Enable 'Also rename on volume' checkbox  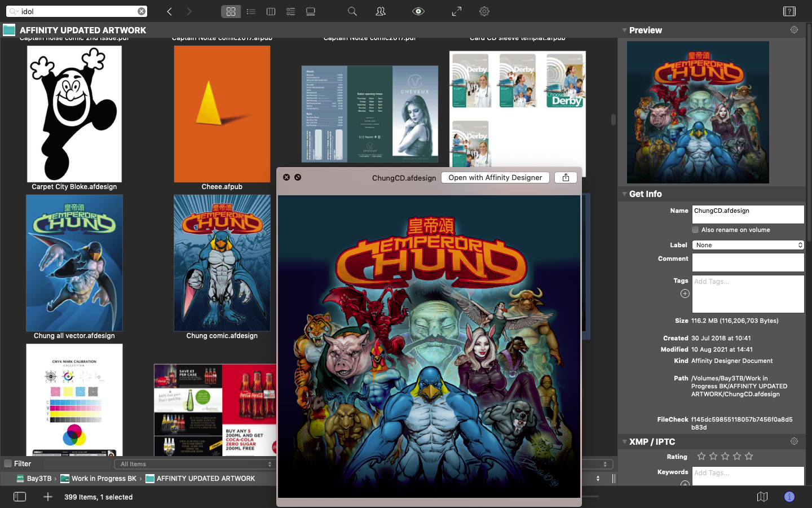pos(696,230)
